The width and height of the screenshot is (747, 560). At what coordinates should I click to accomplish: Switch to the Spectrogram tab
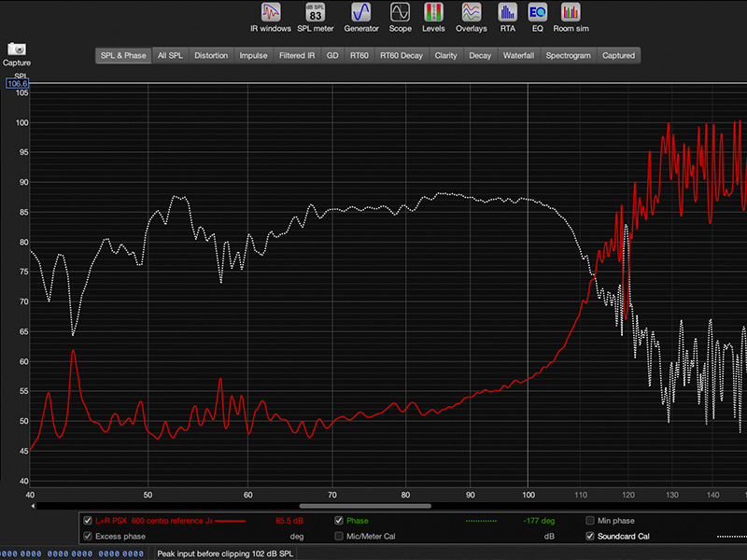[x=568, y=56]
